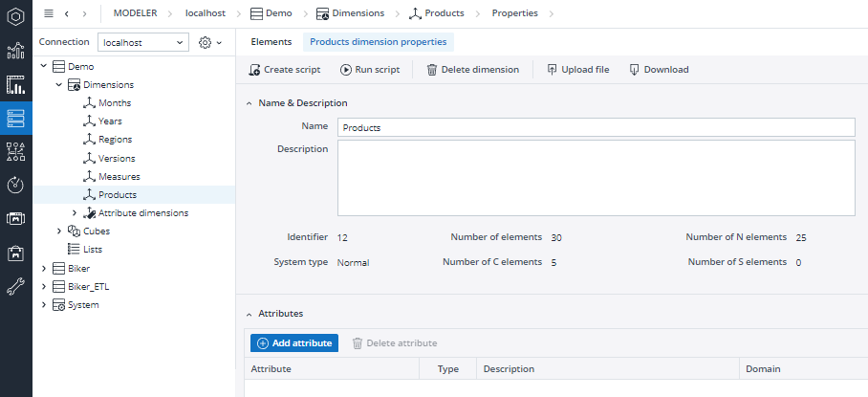Run script from the toolbar
This screenshot has height=397, width=868.
[x=370, y=70]
